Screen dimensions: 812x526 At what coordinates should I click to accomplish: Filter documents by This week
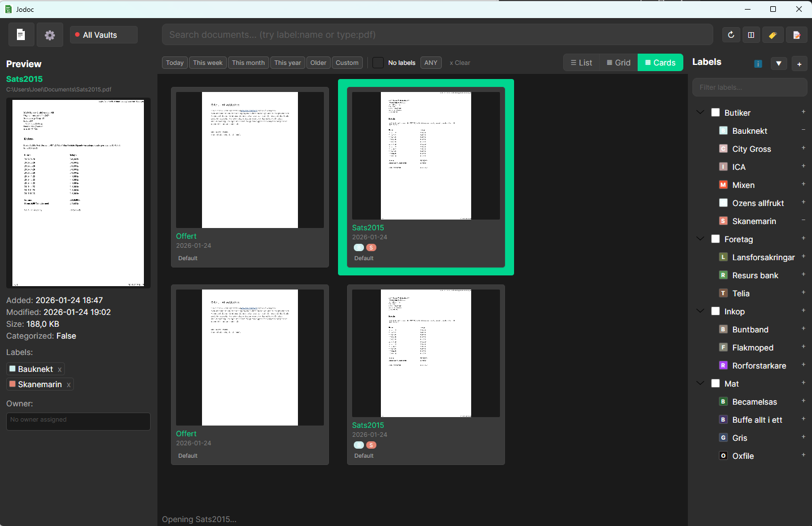point(208,63)
